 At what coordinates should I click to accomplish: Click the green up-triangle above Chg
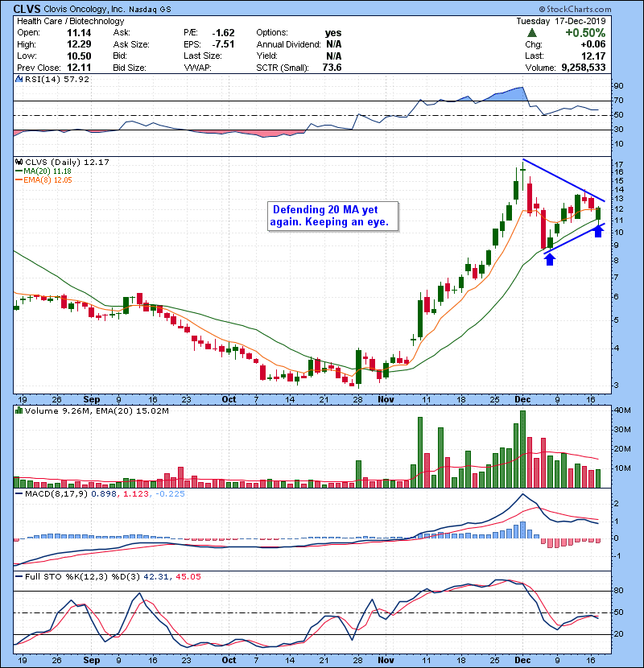pos(531,33)
